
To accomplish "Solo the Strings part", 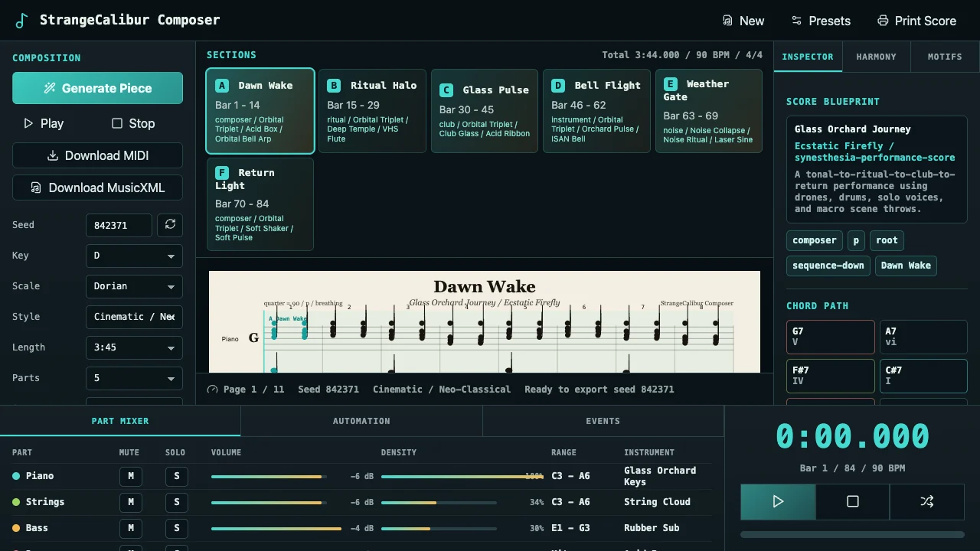I will click(x=176, y=502).
